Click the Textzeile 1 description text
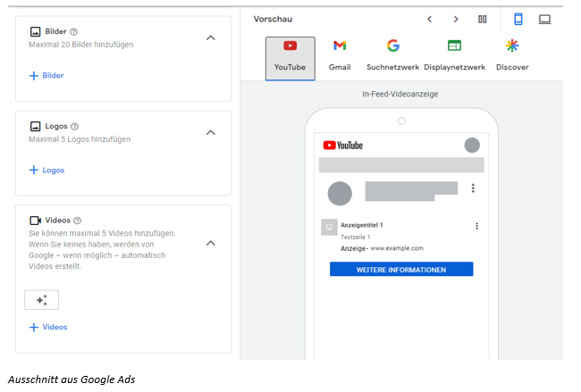The height and width of the screenshot is (392, 581). tap(356, 238)
